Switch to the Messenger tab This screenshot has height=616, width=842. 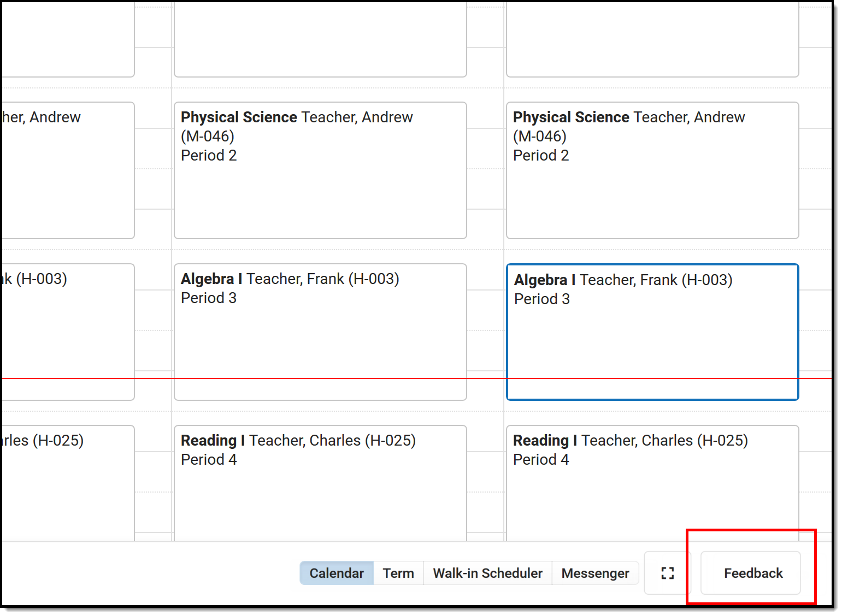coord(595,573)
